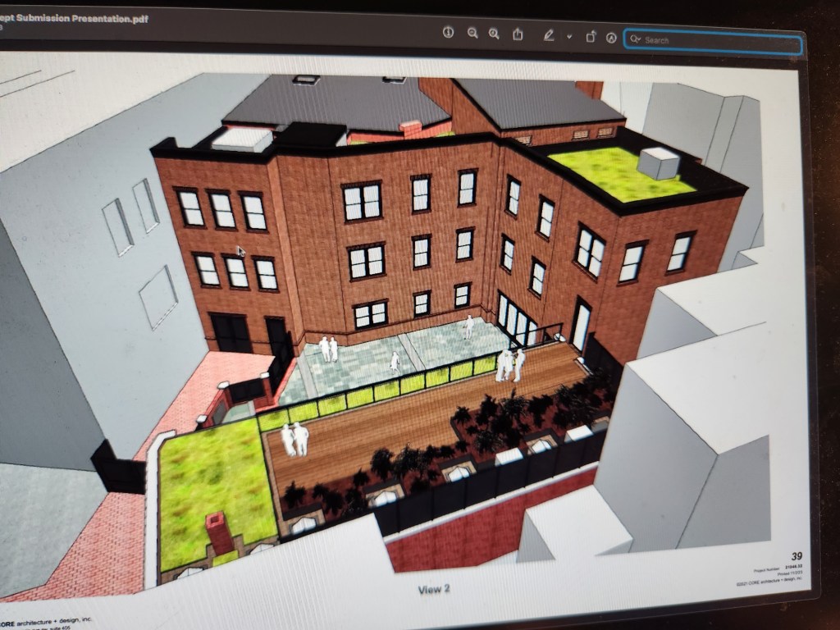Click the "View 2" caption
Viewport: 840px width, 630px height.
point(434,589)
